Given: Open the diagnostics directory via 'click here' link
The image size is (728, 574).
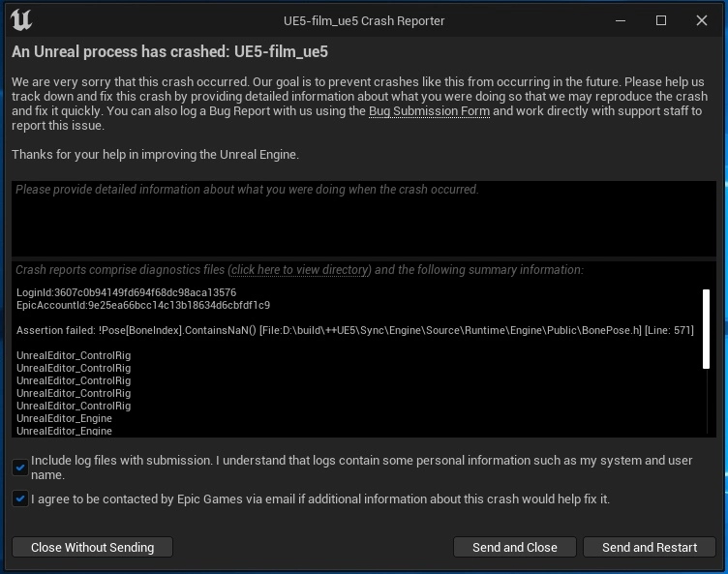Looking at the screenshot, I should pos(299,270).
